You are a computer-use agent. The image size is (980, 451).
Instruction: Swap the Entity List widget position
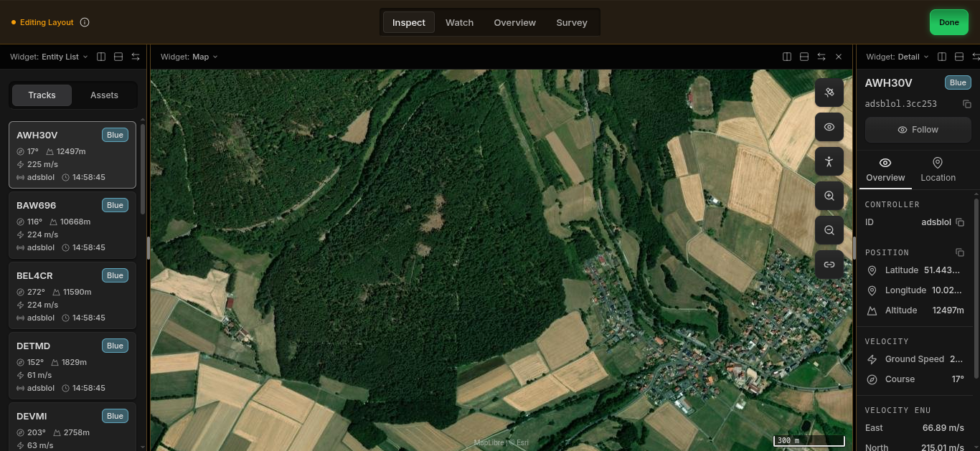point(136,57)
